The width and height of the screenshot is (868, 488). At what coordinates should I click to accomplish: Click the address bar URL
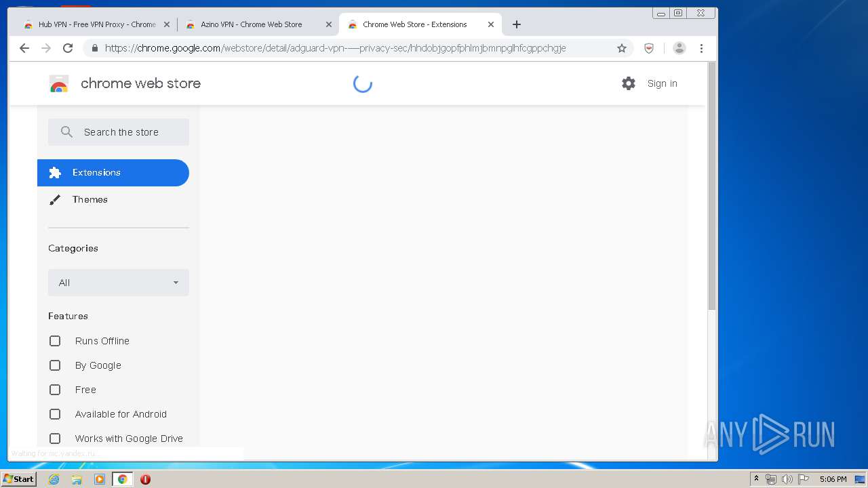tap(336, 48)
